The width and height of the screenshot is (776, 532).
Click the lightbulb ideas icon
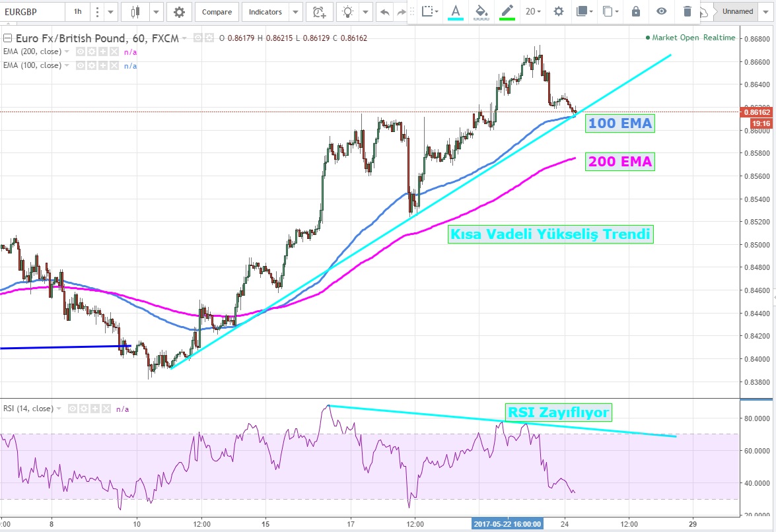[x=348, y=12]
